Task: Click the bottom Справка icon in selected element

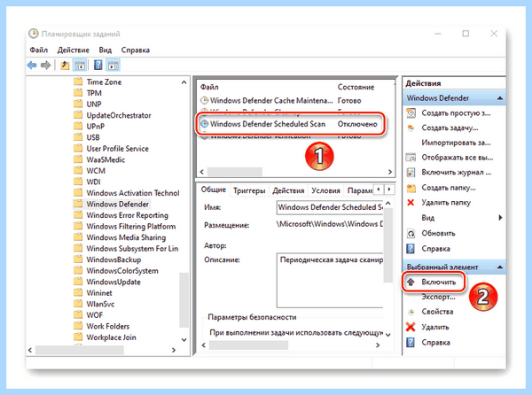Action: (411, 343)
